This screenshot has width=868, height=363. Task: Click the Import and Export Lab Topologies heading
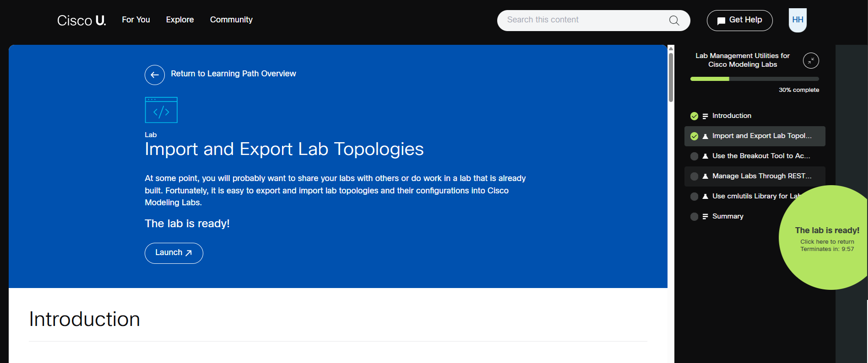(x=284, y=149)
